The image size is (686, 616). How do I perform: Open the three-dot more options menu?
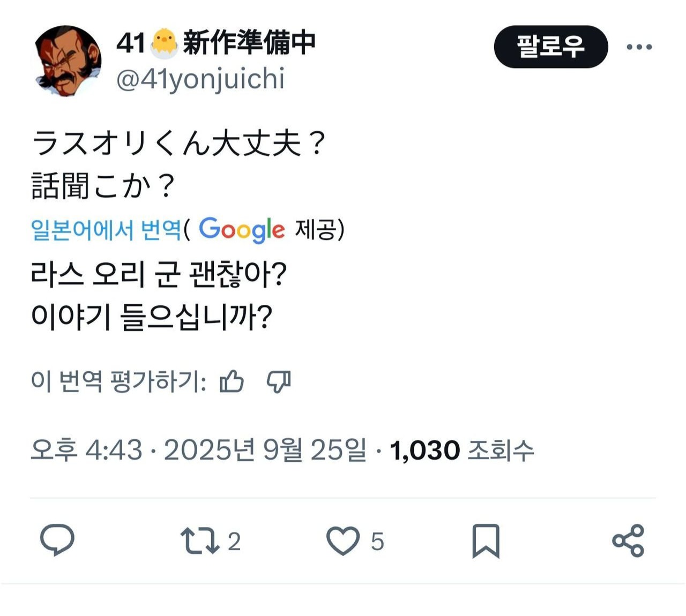tap(639, 47)
